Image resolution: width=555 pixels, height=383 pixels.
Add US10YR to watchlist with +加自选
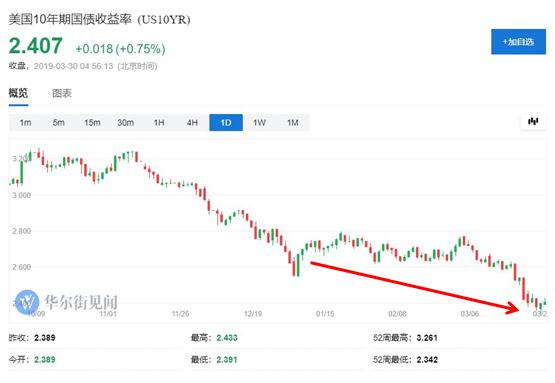518,42
